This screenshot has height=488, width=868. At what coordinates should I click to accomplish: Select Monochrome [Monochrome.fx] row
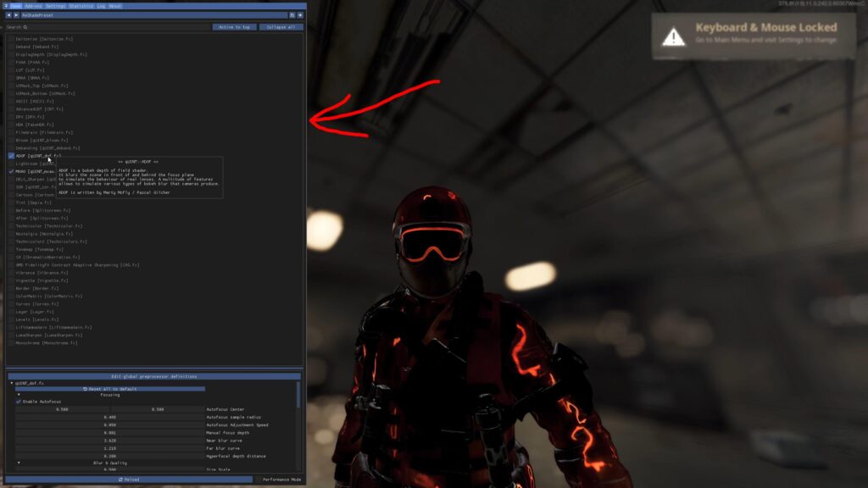(47, 342)
